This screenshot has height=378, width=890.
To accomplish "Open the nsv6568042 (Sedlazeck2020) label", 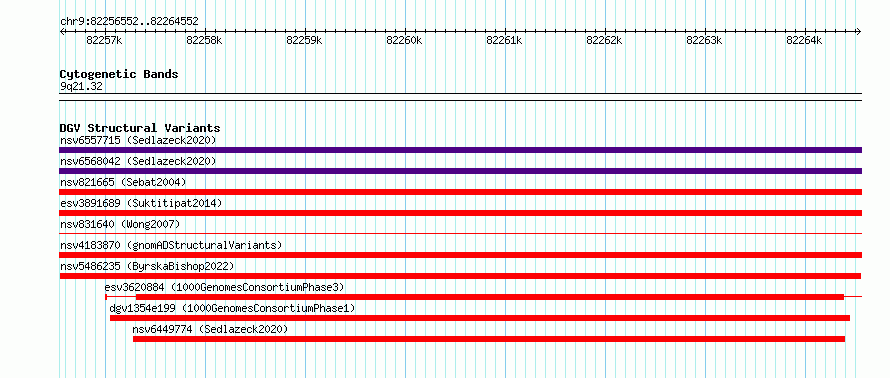I will 138,161.
